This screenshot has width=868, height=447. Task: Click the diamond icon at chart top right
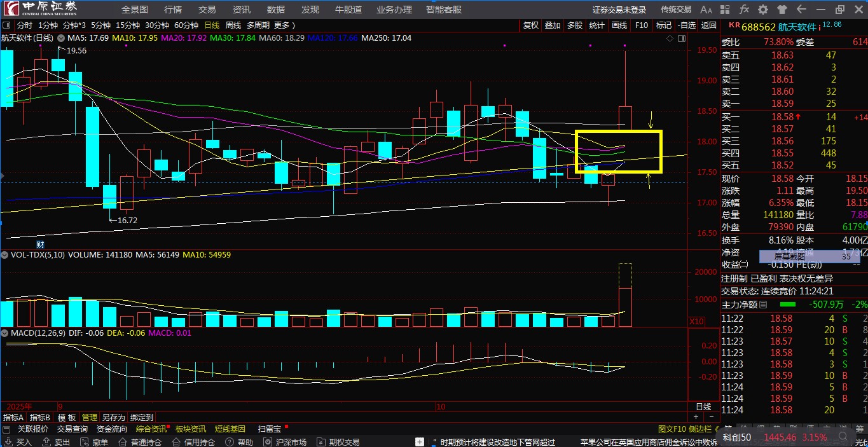click(670, 38)
